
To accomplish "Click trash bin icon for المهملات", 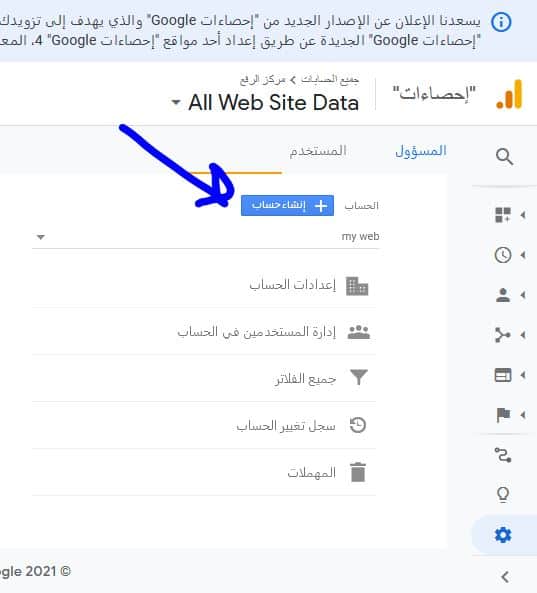I will point(358,472).
